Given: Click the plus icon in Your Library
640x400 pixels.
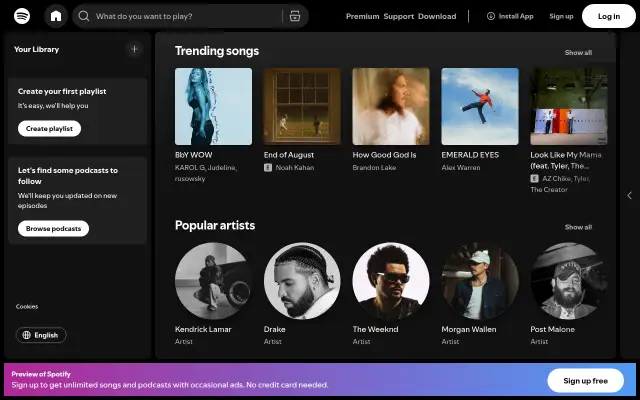Looking at the screenshot, I should click(134, 49).
